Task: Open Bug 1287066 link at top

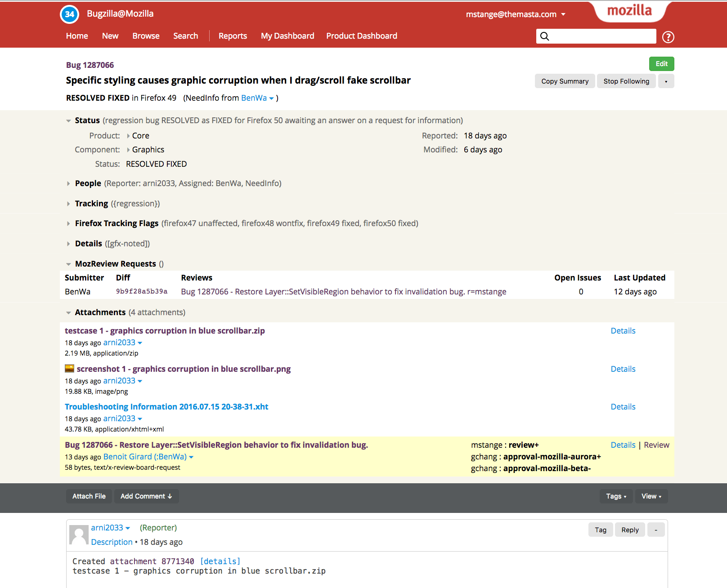Action: pos(90,65)
